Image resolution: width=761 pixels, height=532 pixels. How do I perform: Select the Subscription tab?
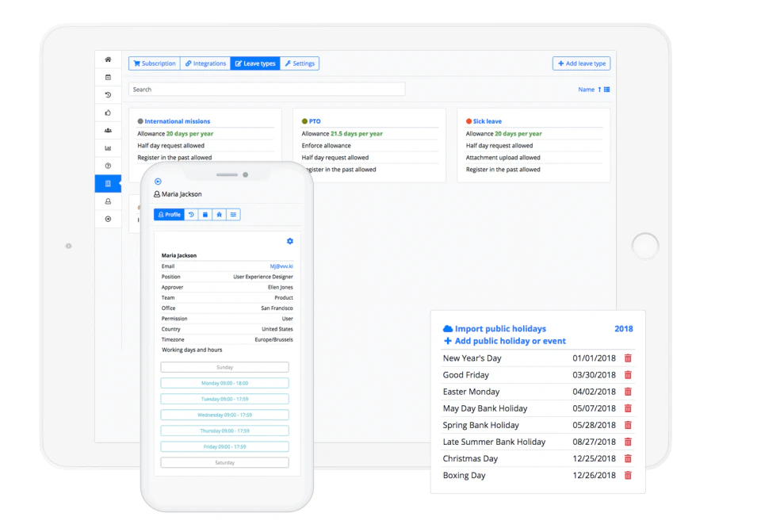tap(153, 63)
